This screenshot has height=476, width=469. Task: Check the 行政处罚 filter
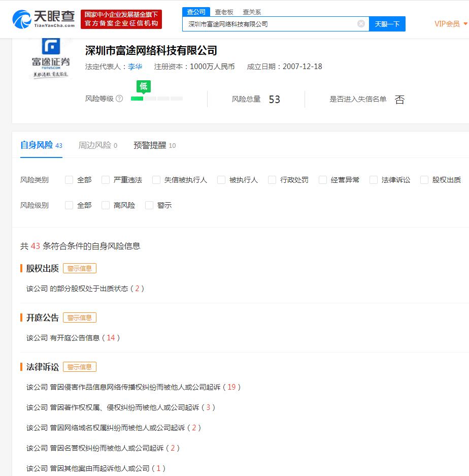click(x=272, y=180)
